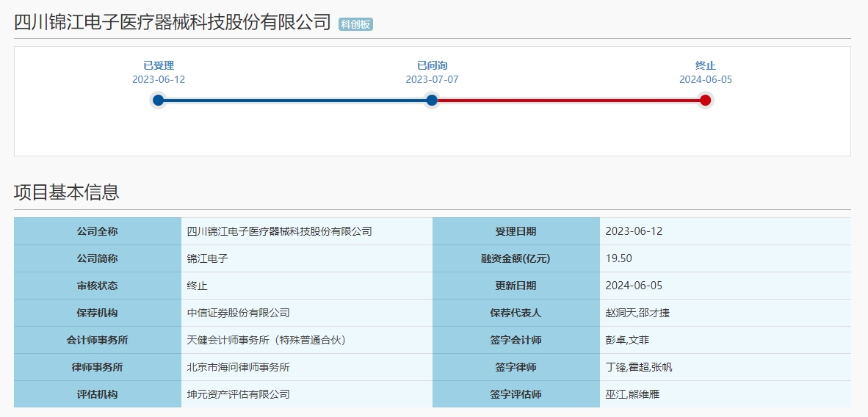
Task: Click the 保荐机构 header cell
Action: point(98,313)
